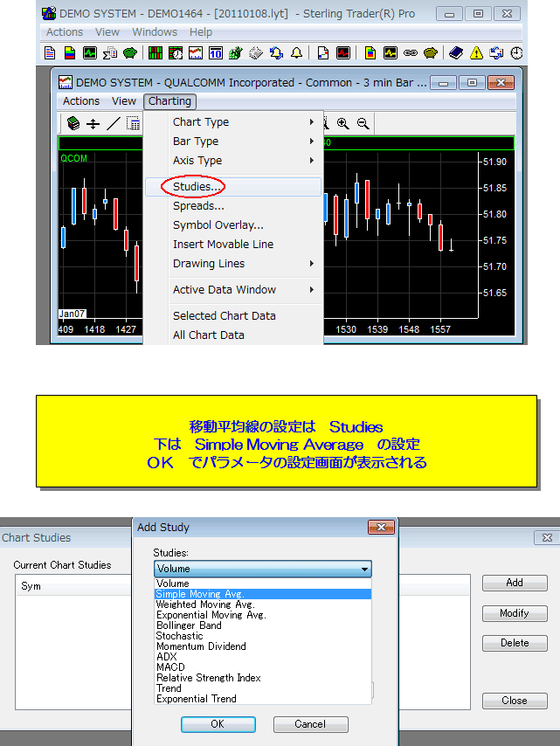The image size is (560, 746).
Task: Choose Selected Chart Data menu entry
Action: pyautogui.click(x=233, y=316)
